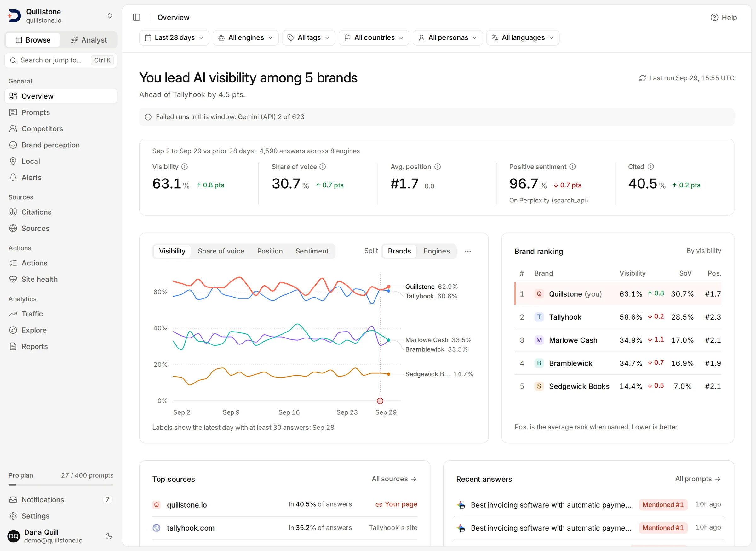Toggle the sidebar panel icon

(x=136, y=17)
